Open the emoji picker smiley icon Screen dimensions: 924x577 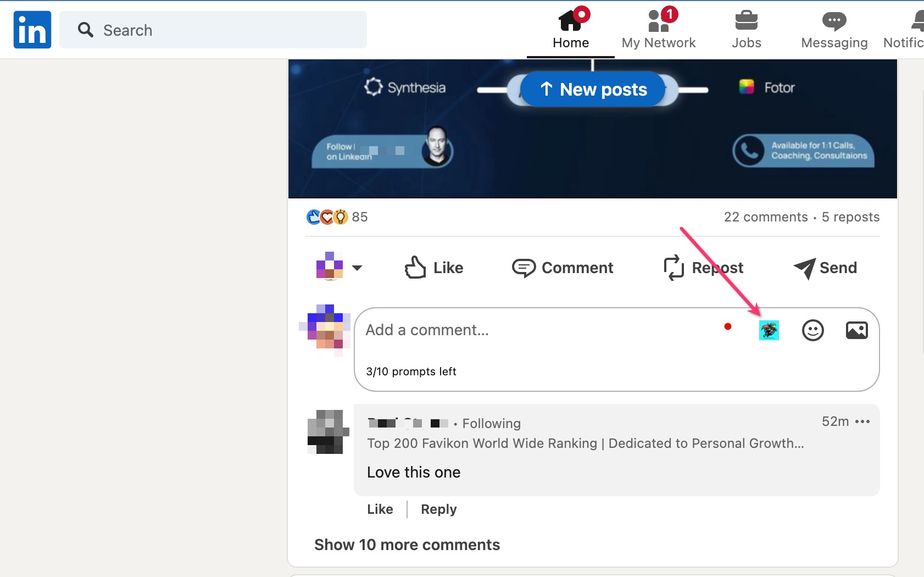click(813, 330)
